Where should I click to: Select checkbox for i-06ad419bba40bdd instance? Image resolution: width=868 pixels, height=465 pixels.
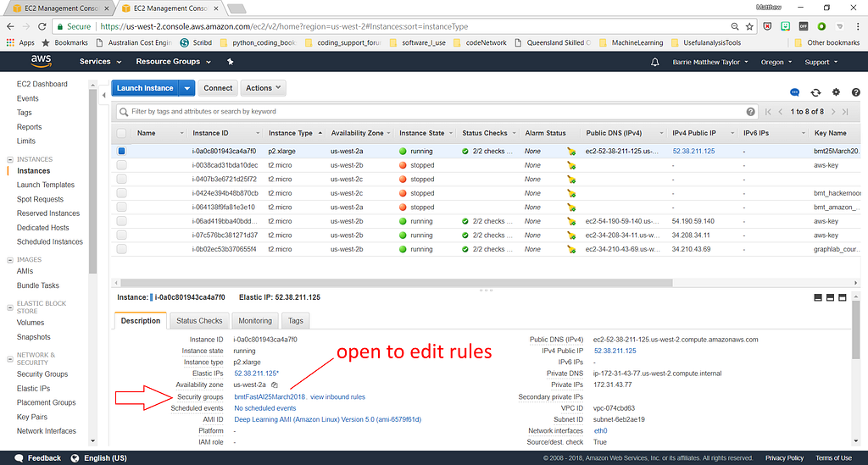(x=121, y=221)
